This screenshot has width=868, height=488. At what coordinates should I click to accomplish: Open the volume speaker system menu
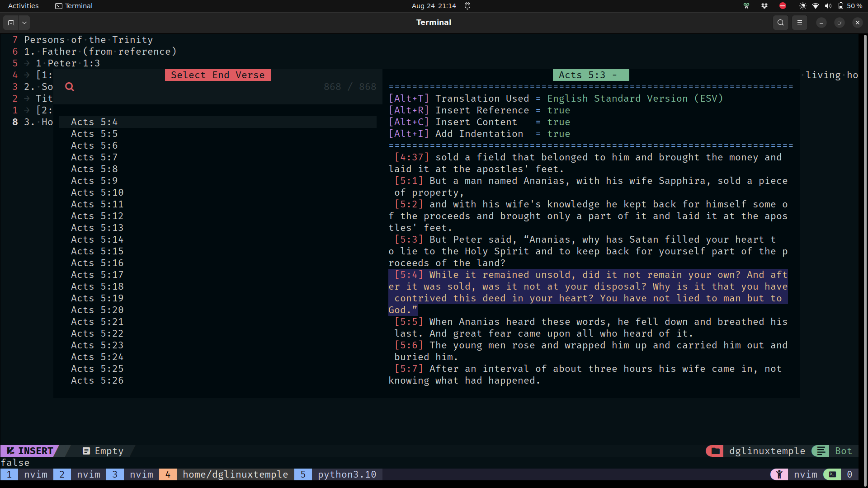[828, 6]
